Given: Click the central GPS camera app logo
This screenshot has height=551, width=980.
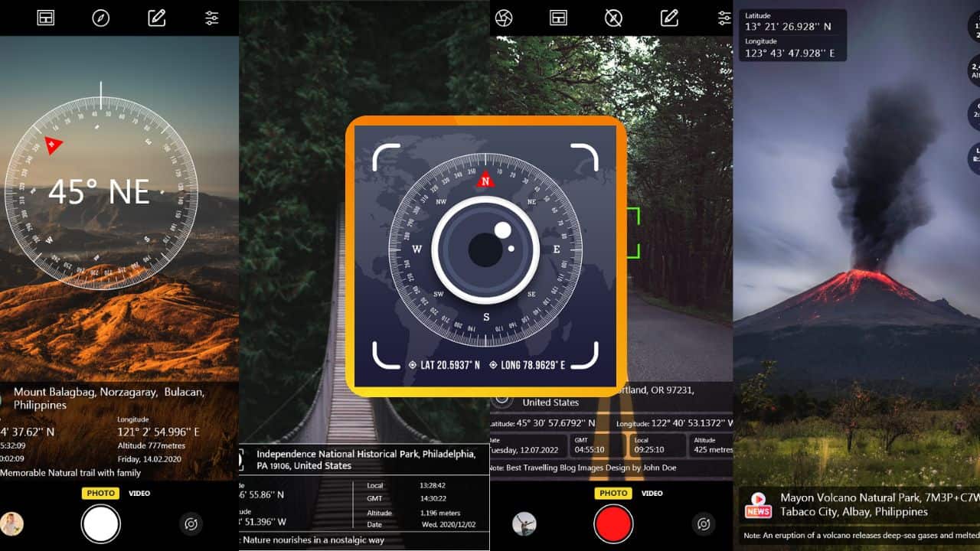Looking at the screenshot, I should (x=485, y=256).
